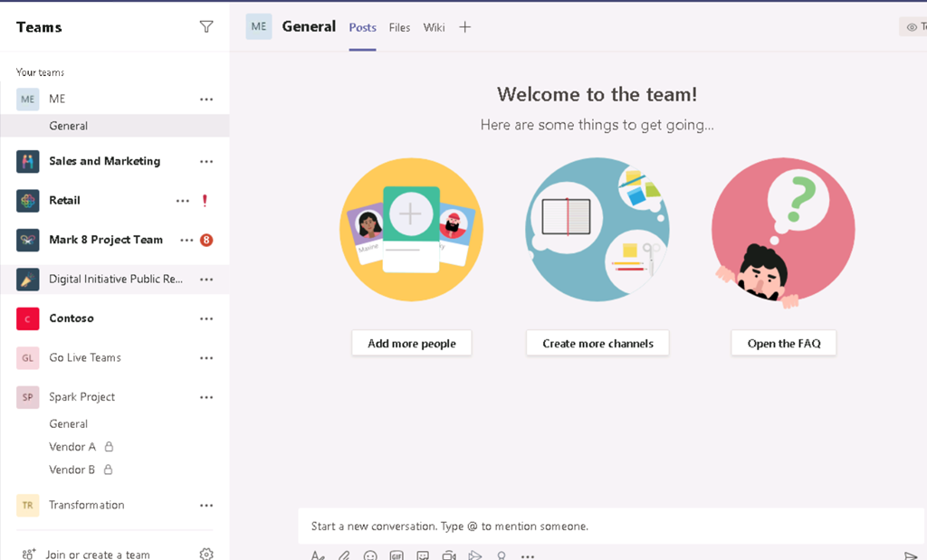This screenshot has width=927, height=560.
Task: Click Add more people button
Action: click(412, 343)
